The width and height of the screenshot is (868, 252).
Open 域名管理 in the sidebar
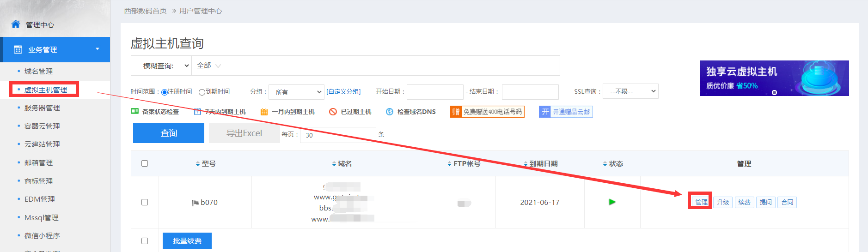(x=38, y=71)
